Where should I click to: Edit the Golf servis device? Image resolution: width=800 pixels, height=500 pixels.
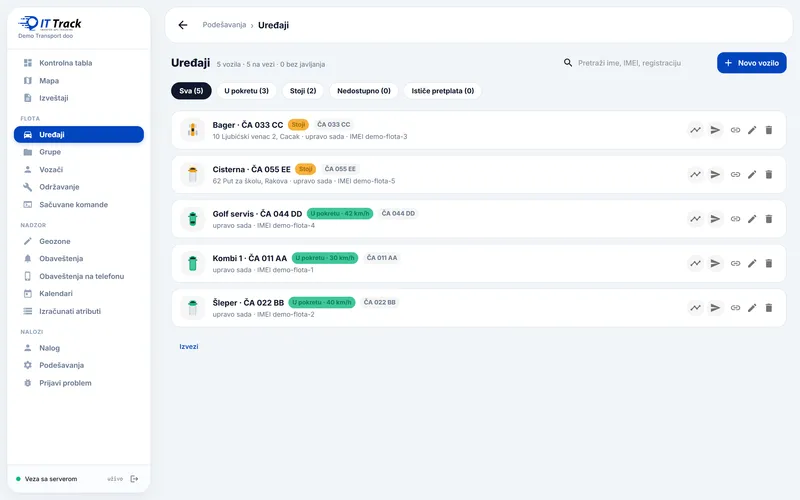pyautogui.click(x=752, y=219)
